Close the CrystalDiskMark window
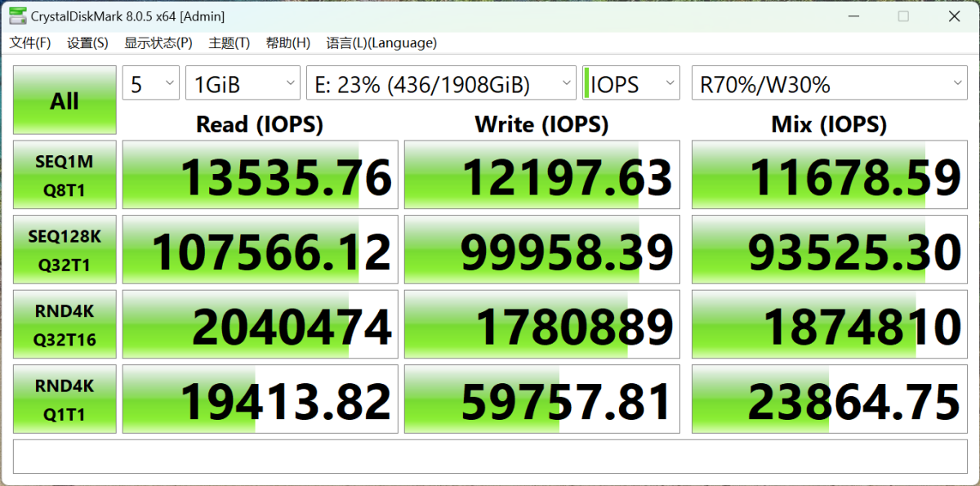980x486 pixels. click(952, 16)
